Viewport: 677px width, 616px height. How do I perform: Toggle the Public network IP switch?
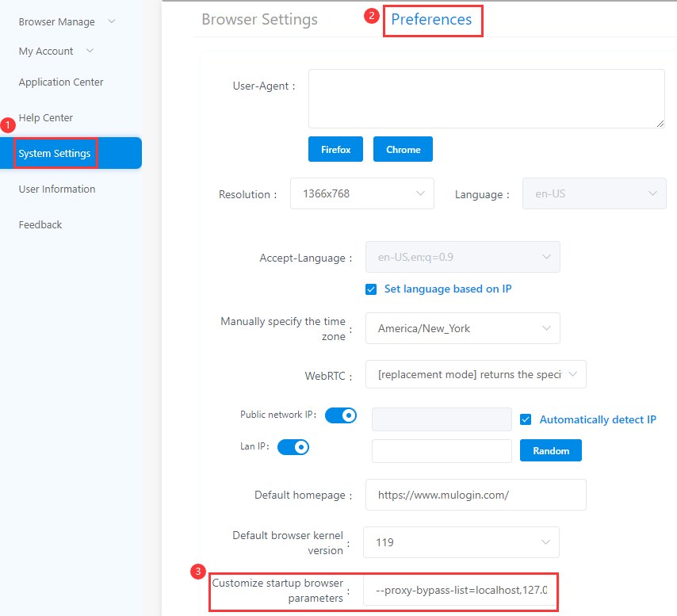coord(341,415)
